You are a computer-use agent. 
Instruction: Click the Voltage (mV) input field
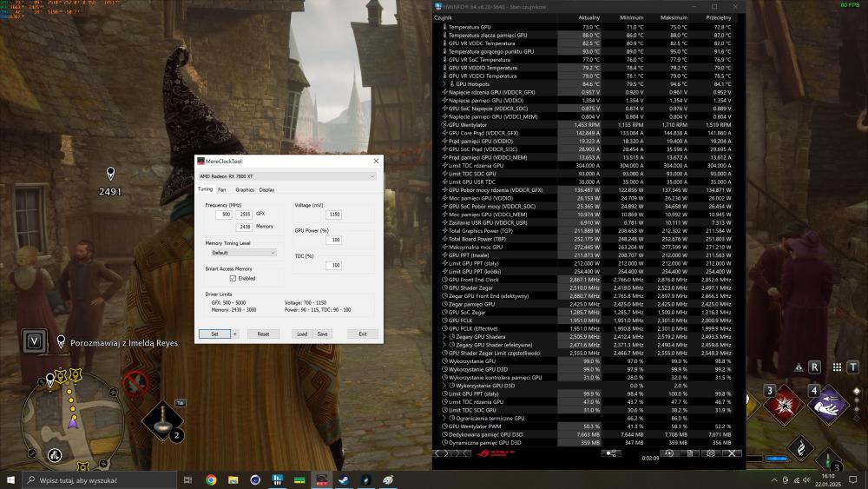coord(332,214)
